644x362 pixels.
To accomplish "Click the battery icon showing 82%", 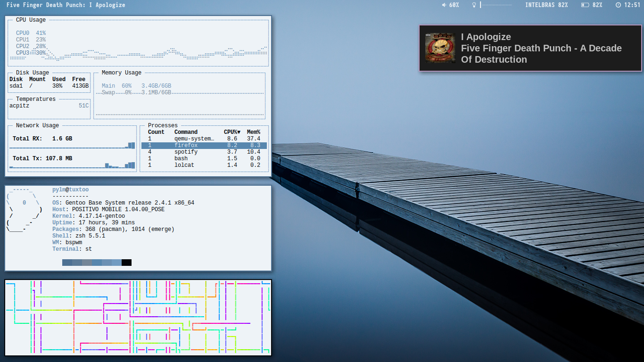I will point(585,5).
